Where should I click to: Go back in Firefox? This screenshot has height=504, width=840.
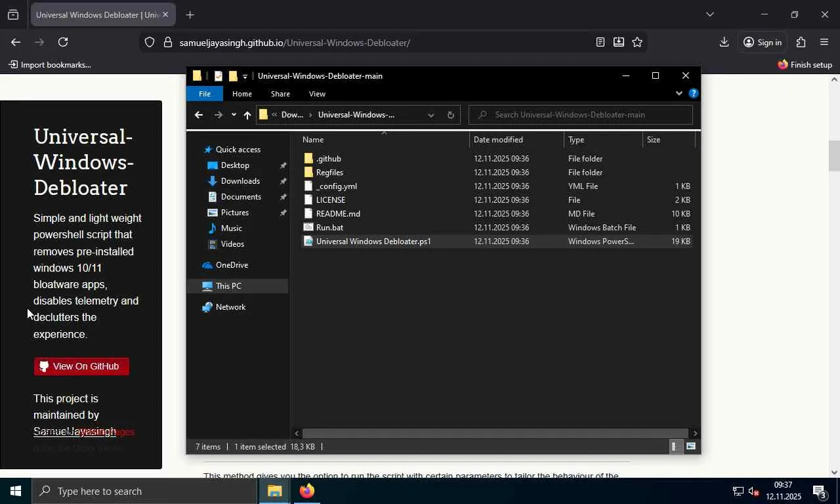pyautogui.click(x=16, y=42)
